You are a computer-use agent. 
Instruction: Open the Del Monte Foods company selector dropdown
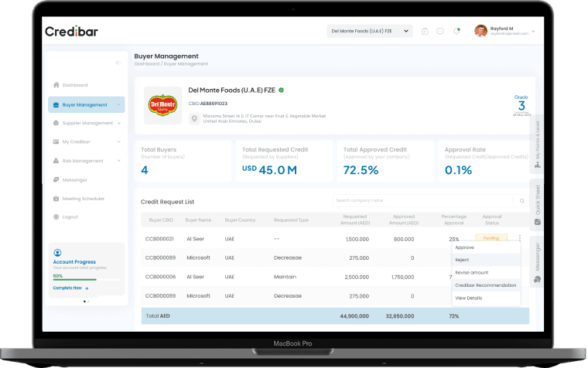pos(371,31)
